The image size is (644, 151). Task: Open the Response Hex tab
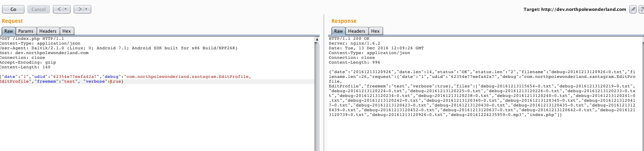click(x=375, y=31)
